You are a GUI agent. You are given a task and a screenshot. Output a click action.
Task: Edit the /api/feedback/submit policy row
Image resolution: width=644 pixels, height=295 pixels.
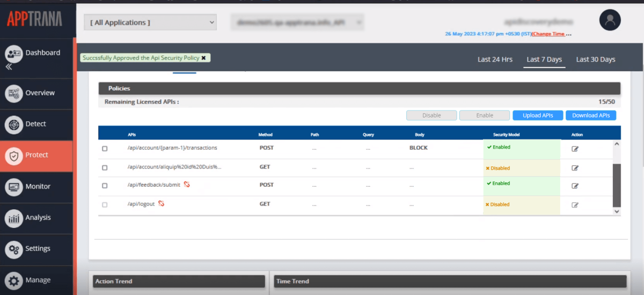[x=575, y=186]
